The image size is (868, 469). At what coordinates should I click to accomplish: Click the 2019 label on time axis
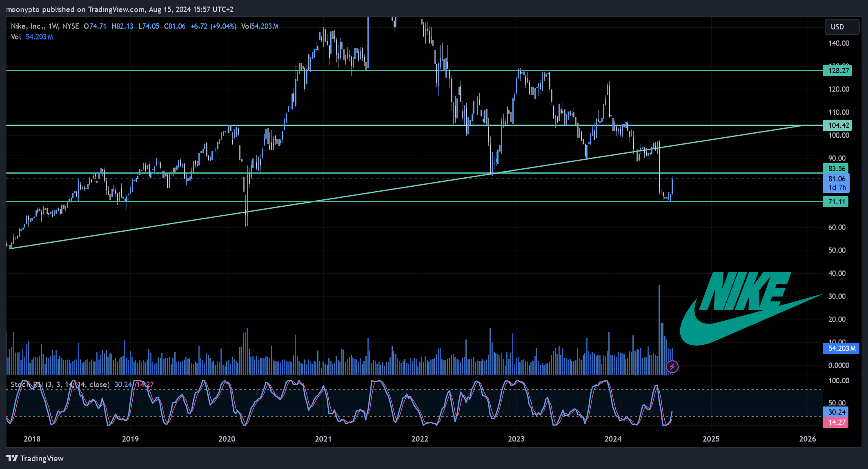(x=130, y=439)
